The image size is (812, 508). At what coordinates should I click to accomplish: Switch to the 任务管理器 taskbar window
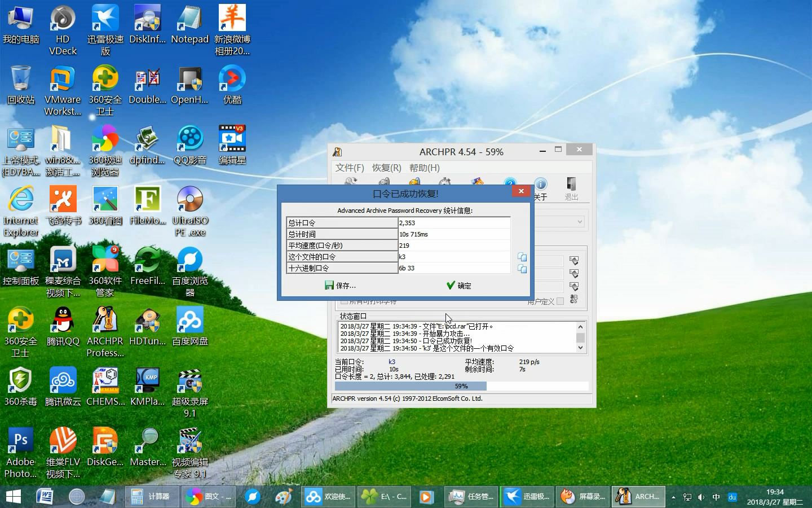(470, 497)
